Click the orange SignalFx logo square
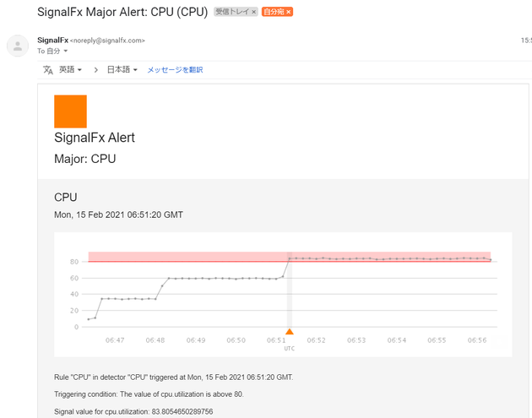532x418 pixels. click(71, 111)
